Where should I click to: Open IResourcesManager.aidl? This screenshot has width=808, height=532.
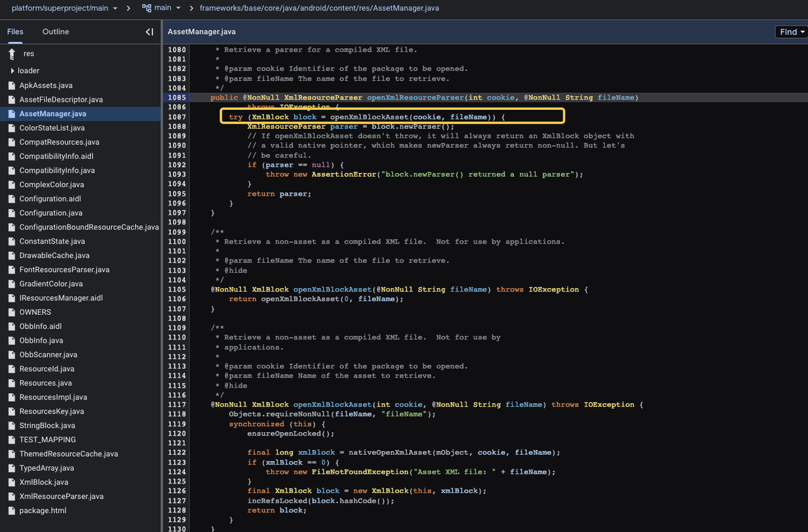(61, 298)
